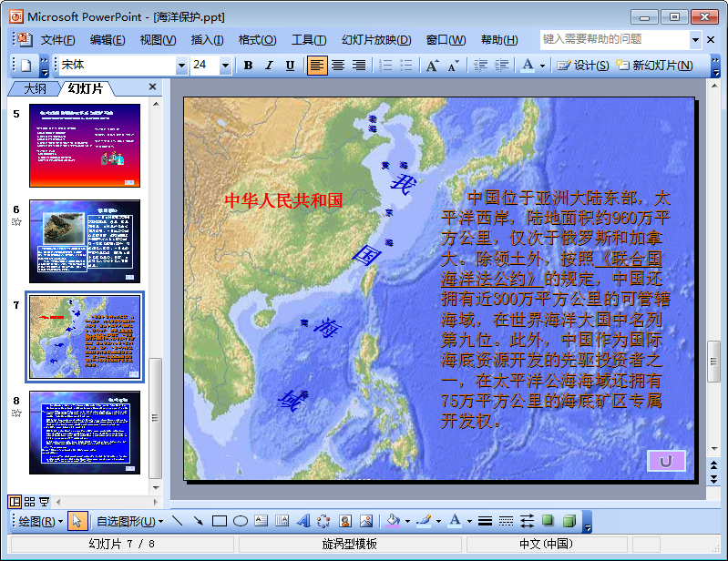Apply fill color with paint bucket
728x561 pixels.
click(x=393, y=522)
